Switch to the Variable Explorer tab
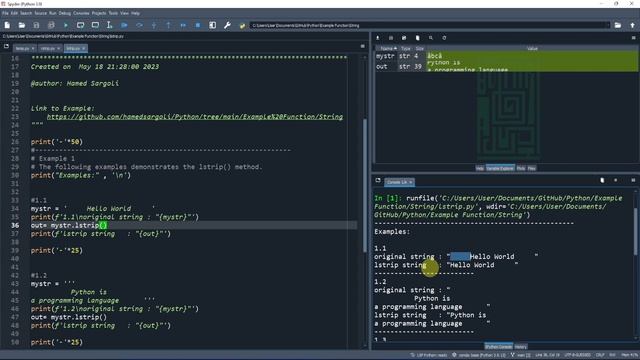The height and width of the screenshot is (360, 640). [500, 168]
